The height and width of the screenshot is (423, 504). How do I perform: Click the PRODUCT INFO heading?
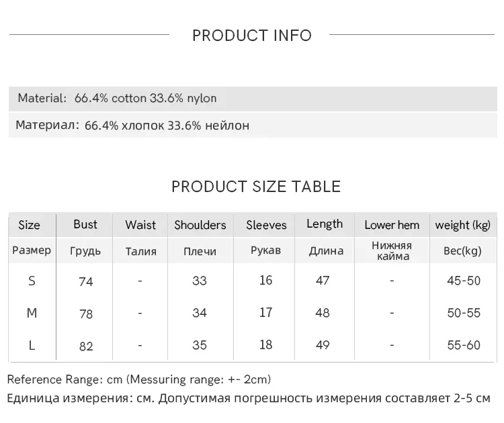(252, 36)
